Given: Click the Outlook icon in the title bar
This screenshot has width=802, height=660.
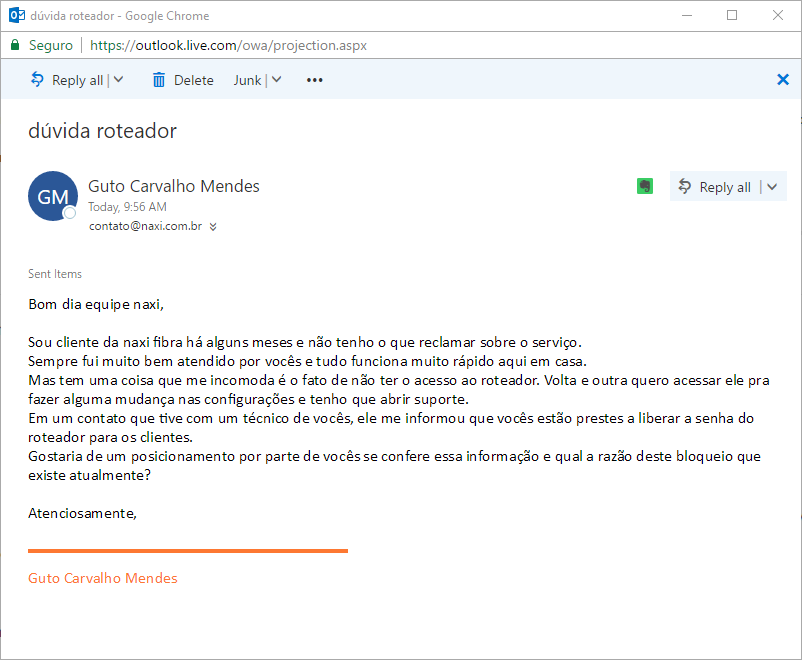Looking at the screenshot, I should tap(17, 15).
